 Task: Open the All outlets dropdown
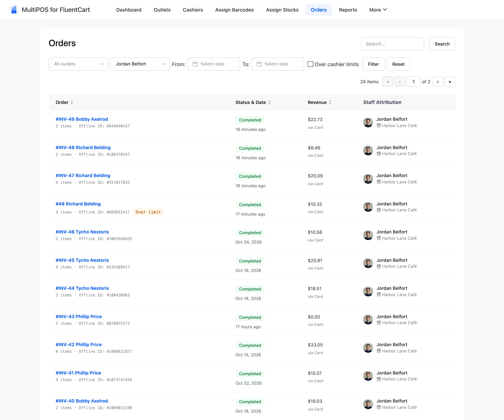click(78, 64)
